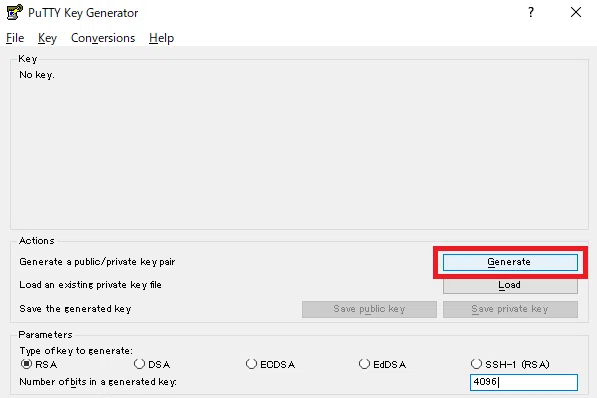Screen dimensions: 597x398
Task: Open the Key menu
Action: 47,38
